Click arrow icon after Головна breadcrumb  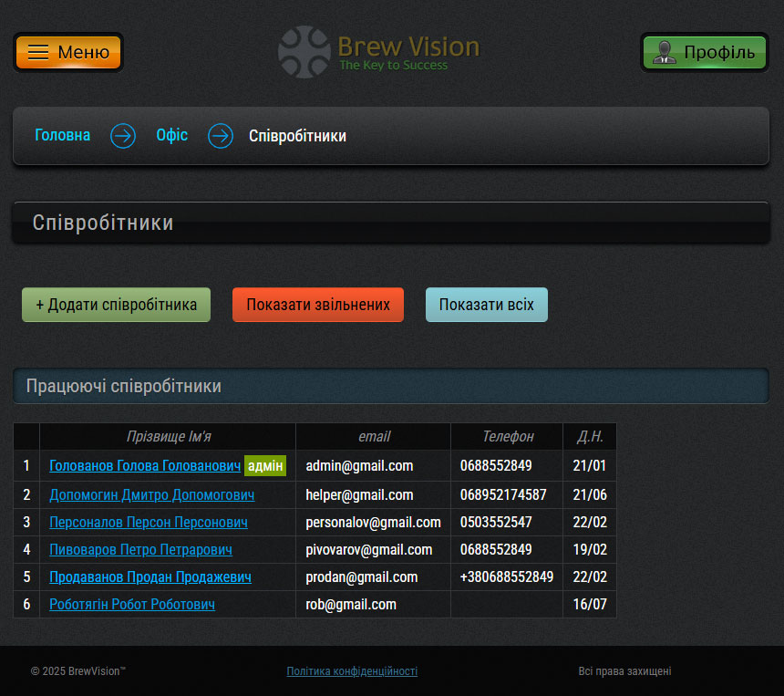[123, 136]
